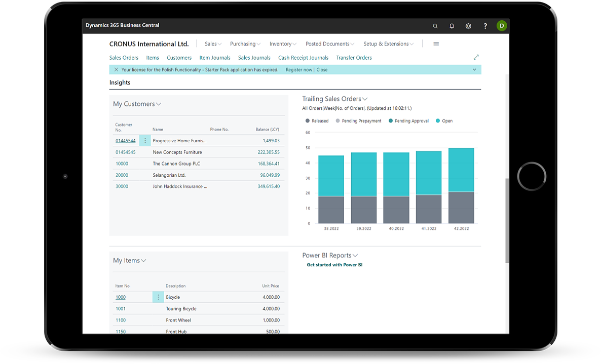601x364 pixels.
Task: Go to Items
Action: (x=153, y=58)
